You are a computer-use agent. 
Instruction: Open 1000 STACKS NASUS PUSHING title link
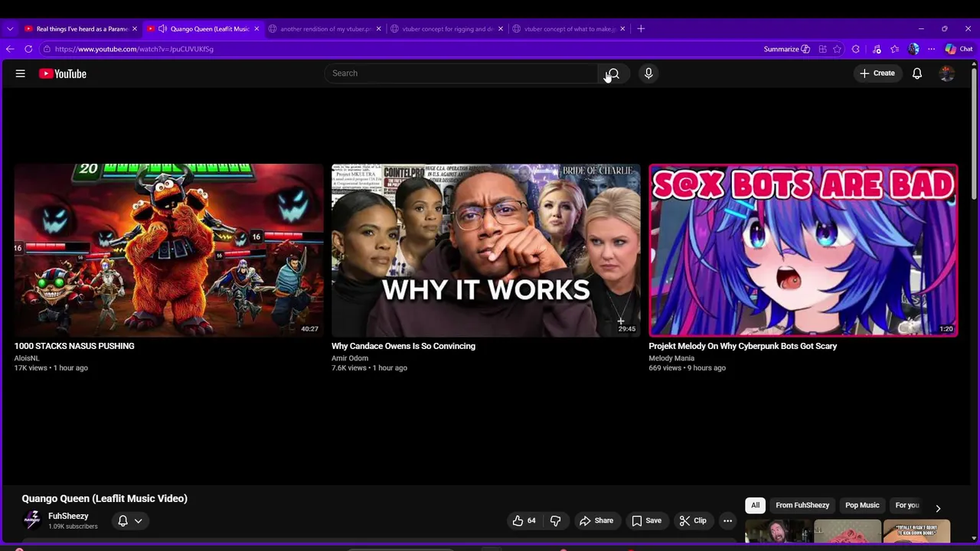point(74,346)
